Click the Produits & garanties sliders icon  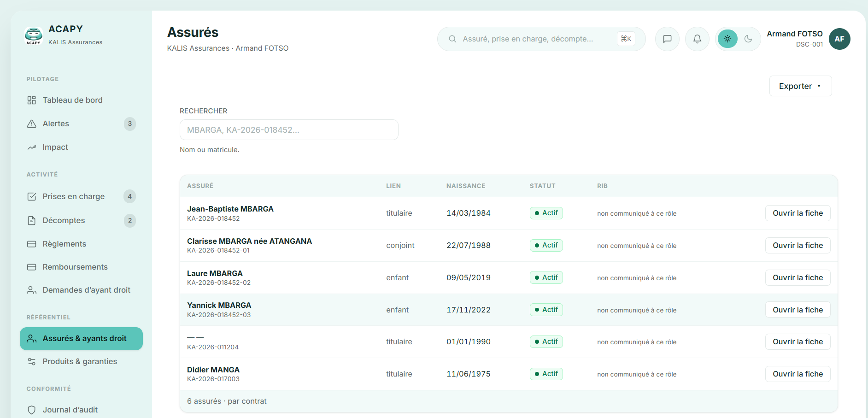[31, 362]
